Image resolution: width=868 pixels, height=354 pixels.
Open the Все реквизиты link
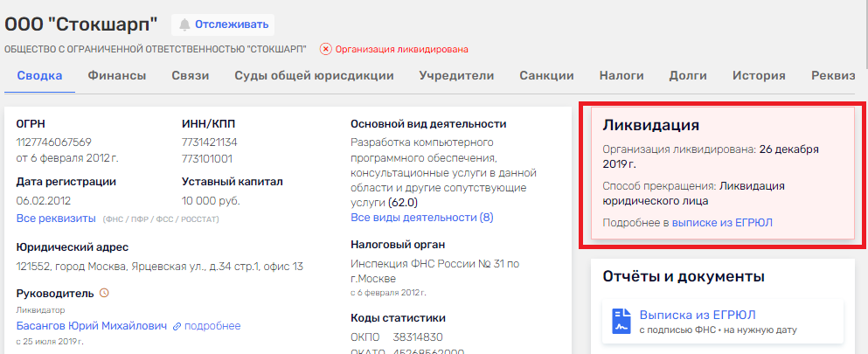(56, 218)
